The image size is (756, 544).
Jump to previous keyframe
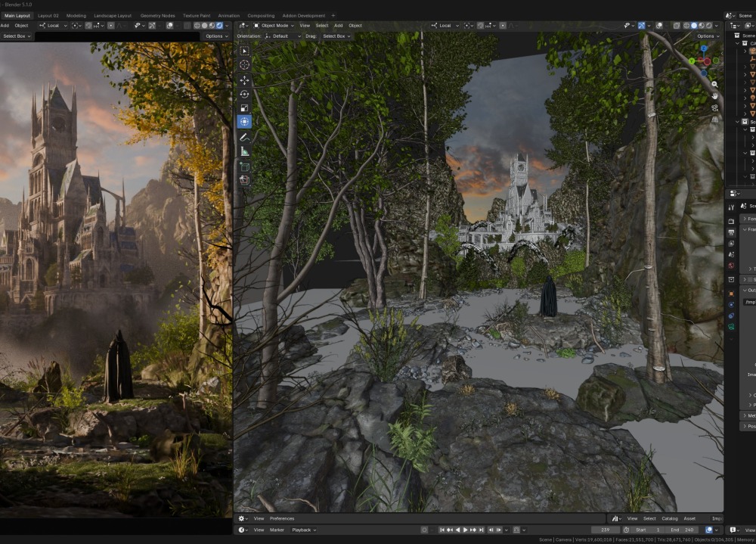(450, 530)
